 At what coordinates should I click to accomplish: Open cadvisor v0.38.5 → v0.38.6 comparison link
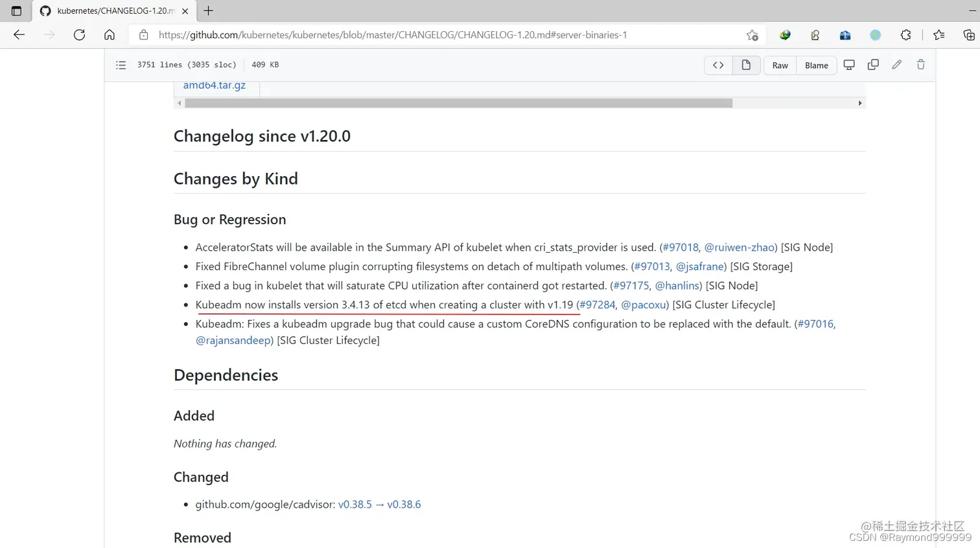379,505
